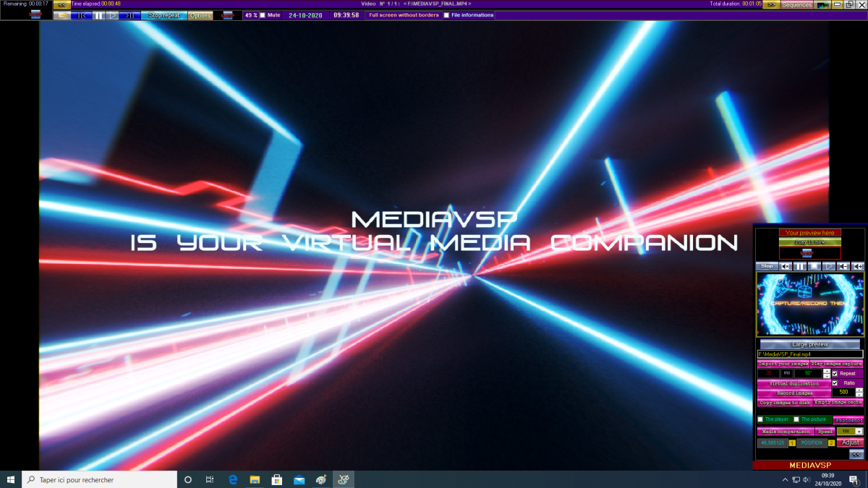This screenshot has height=488, width=868.
Task: Skip to previous track in top toolbar
Action: tap(82, 15)
